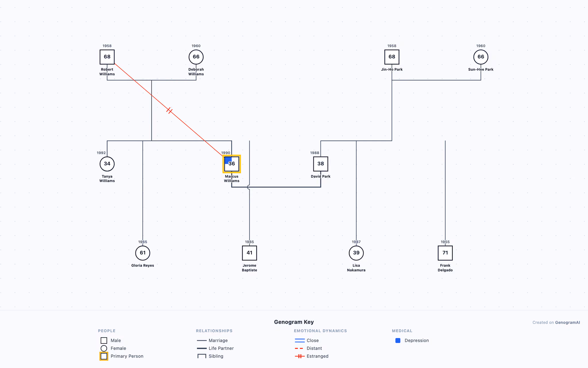
Task: Select Robert Williams square node (68)
Action: 107,57
